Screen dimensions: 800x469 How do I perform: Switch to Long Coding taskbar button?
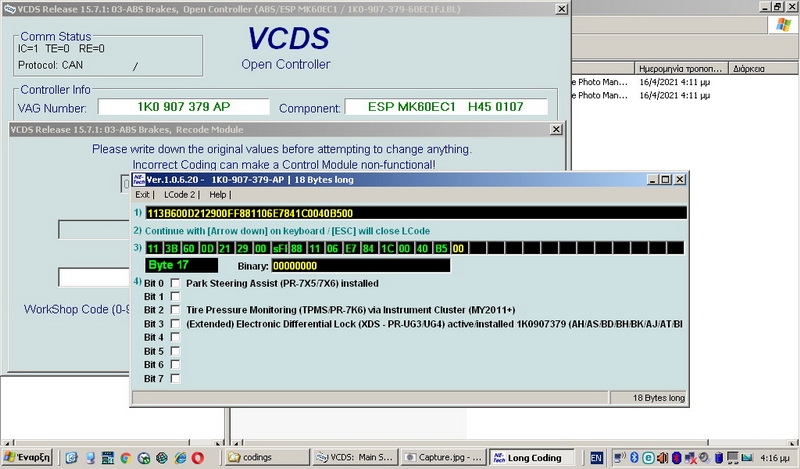coord(531,457)
